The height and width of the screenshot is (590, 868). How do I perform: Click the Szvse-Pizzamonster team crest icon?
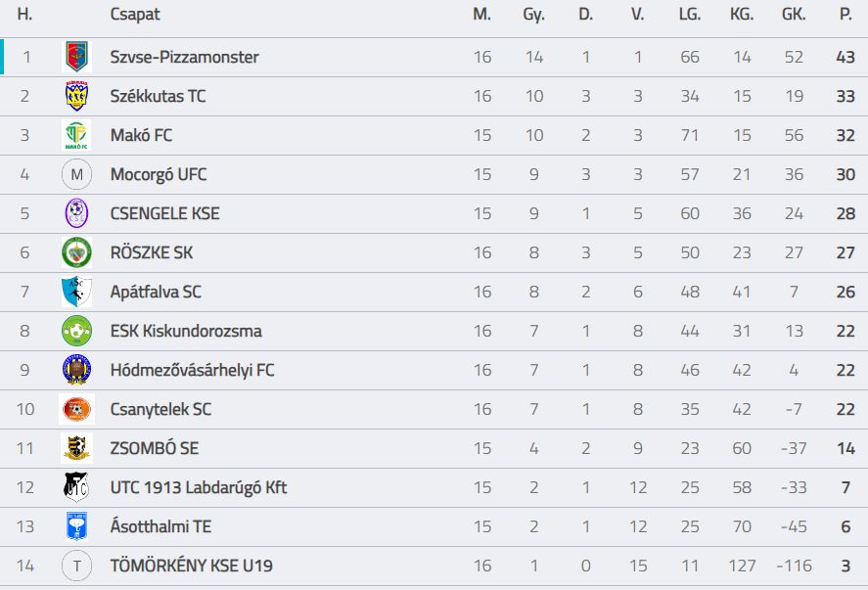(x=76, y=57)
